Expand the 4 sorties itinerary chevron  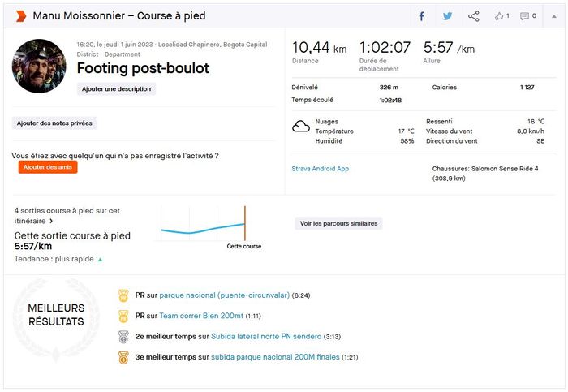(x=51, y=221)
